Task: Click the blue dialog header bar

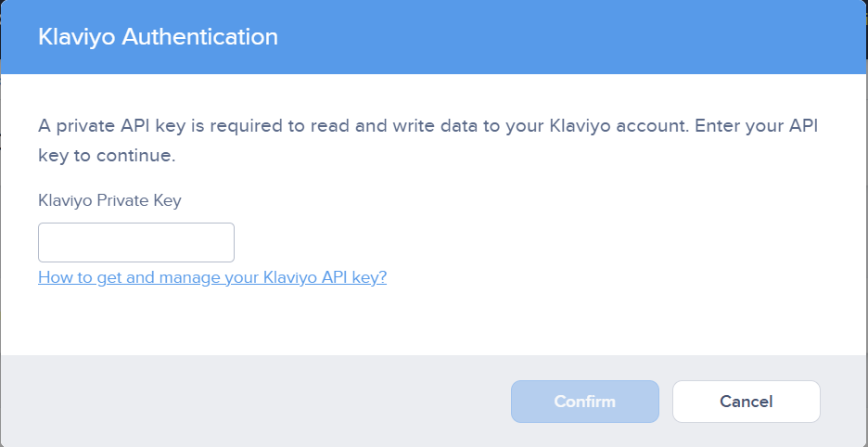Action: point(556,37)
